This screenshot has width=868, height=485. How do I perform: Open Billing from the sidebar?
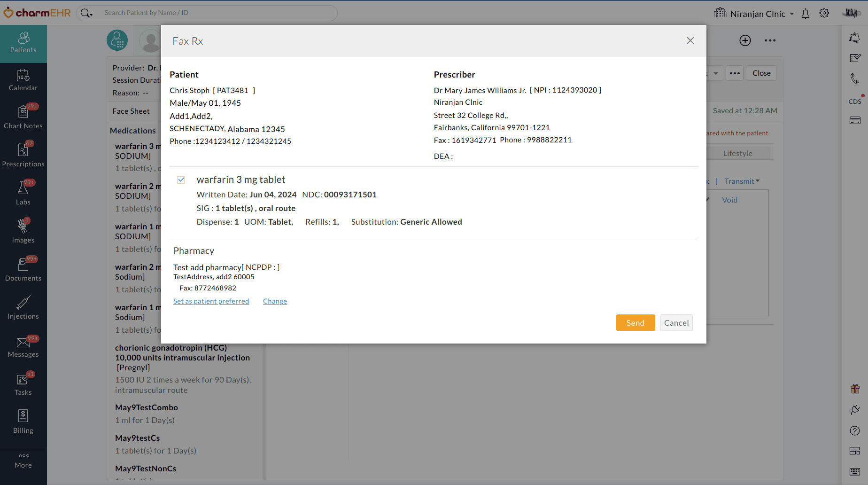click(x=23, y=422)
